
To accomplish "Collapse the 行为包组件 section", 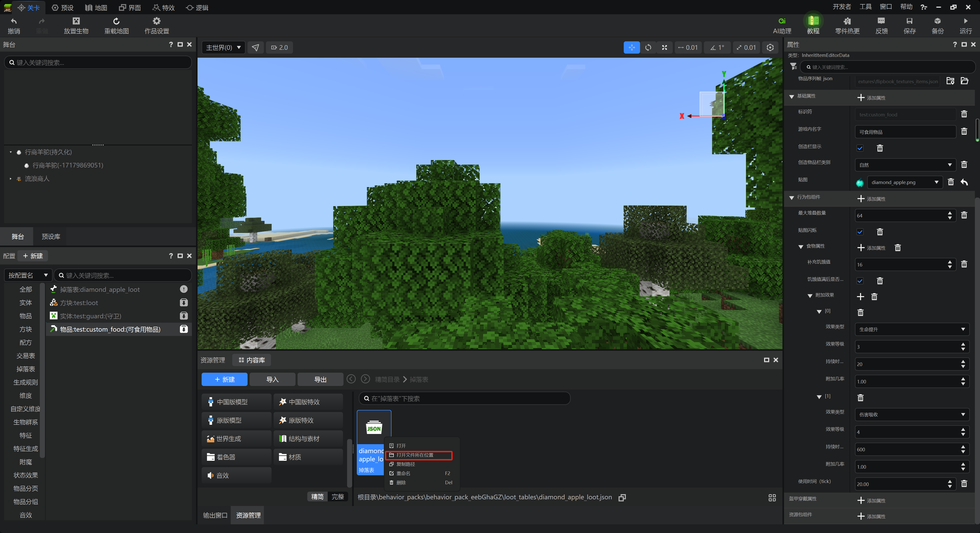I will 791,197.
